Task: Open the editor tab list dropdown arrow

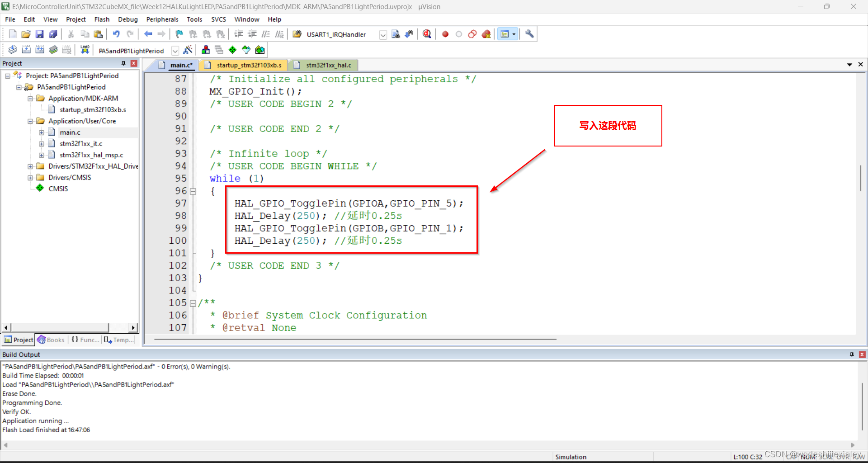Action: (849, 65)
